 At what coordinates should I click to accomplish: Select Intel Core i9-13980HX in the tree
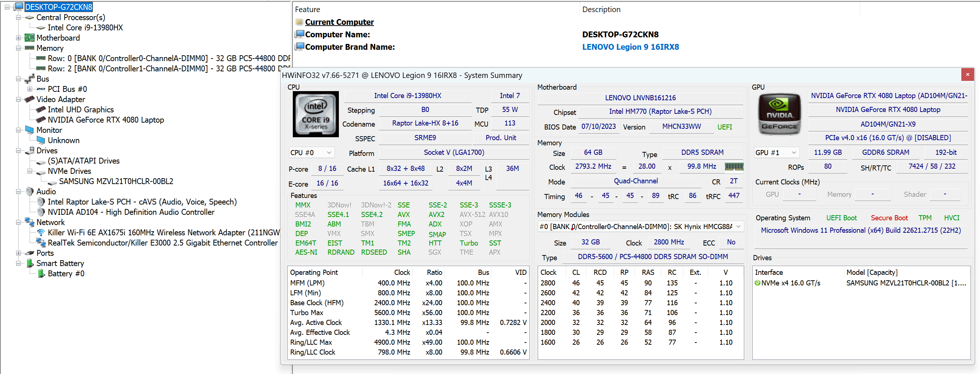click(85, 27)
